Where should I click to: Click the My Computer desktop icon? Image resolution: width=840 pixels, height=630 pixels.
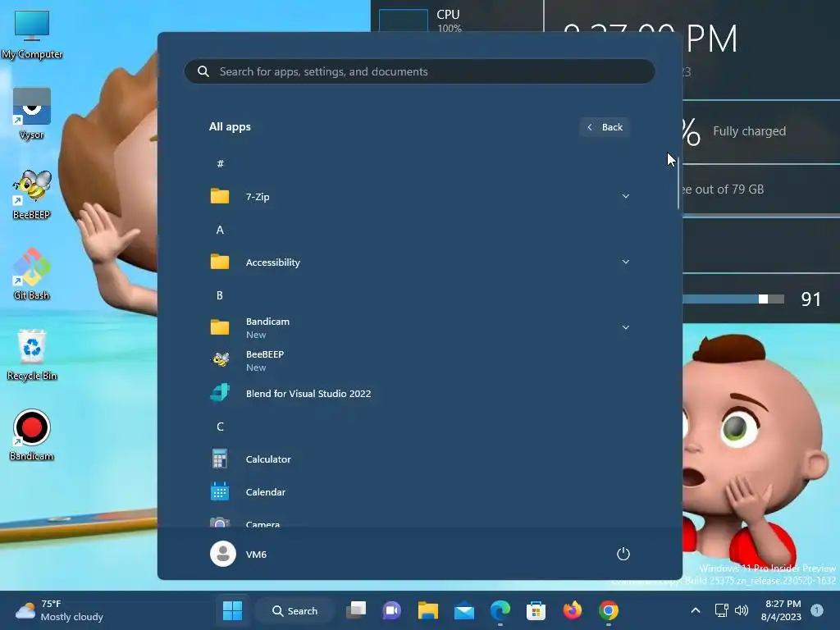32,34
